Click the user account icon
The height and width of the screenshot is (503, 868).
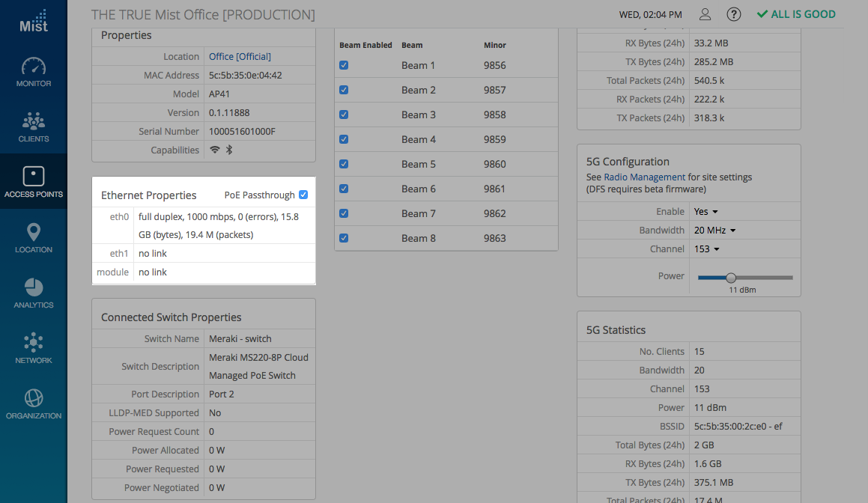tap(705, 14)
